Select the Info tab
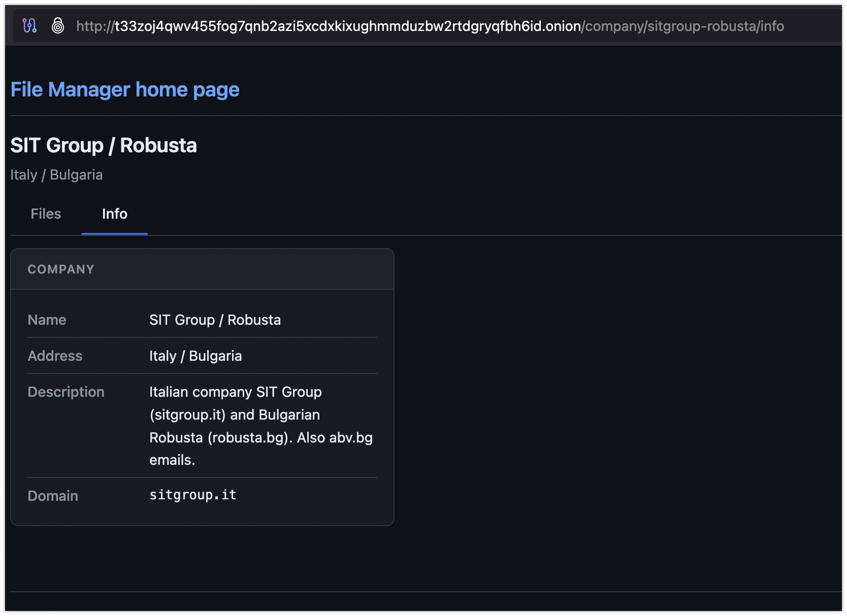847x616 pixels. click(115, 214)
